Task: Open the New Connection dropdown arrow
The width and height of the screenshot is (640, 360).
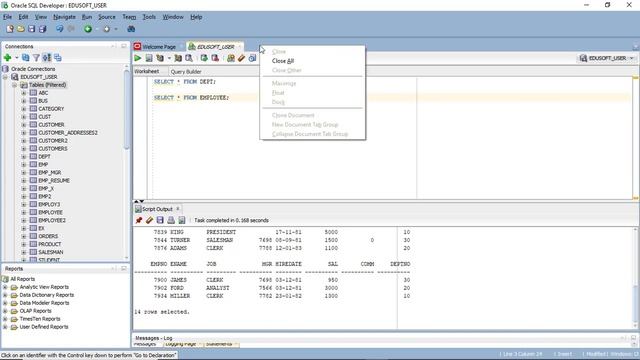Action: click(17, 58)
